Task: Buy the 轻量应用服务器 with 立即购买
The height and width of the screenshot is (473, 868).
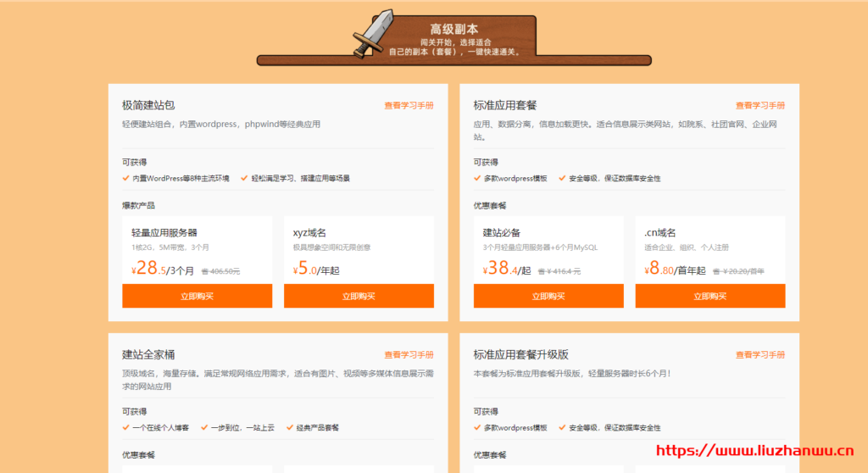Action: coord(197,296)
